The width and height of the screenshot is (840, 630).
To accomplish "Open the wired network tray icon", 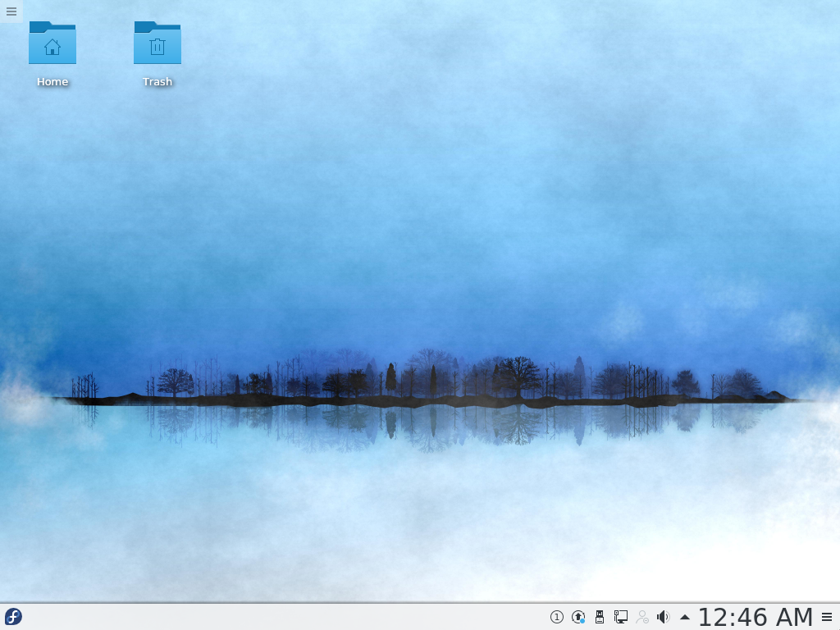I will [x=621, y=617].
